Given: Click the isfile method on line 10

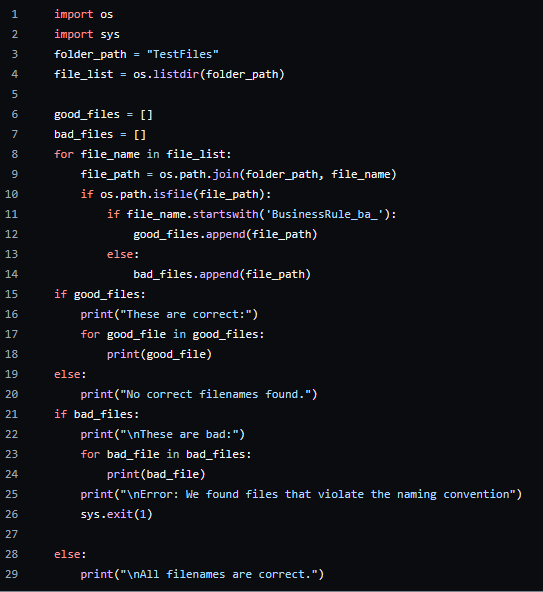Looking at the screenshot, I should (x=173, y=194).
